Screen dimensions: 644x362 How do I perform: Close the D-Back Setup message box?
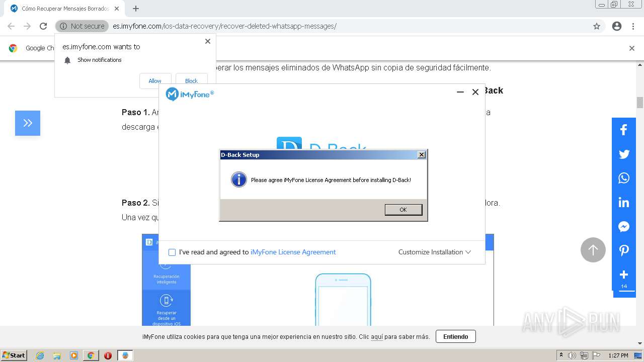422,155
